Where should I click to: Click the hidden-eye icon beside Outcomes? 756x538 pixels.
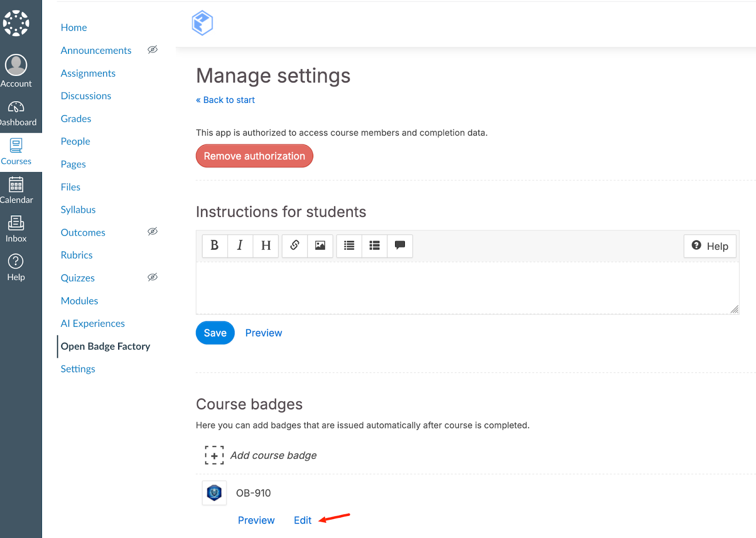coord(152,231)
